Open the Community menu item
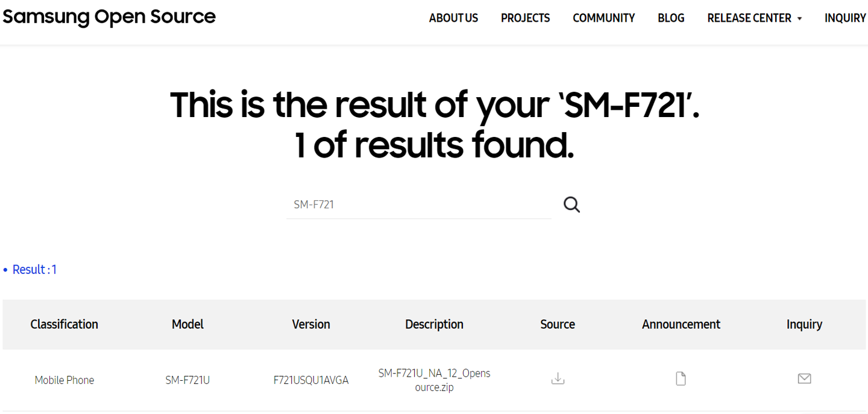The height and width of the screenshot is (414, 868). tap(603, 18)
